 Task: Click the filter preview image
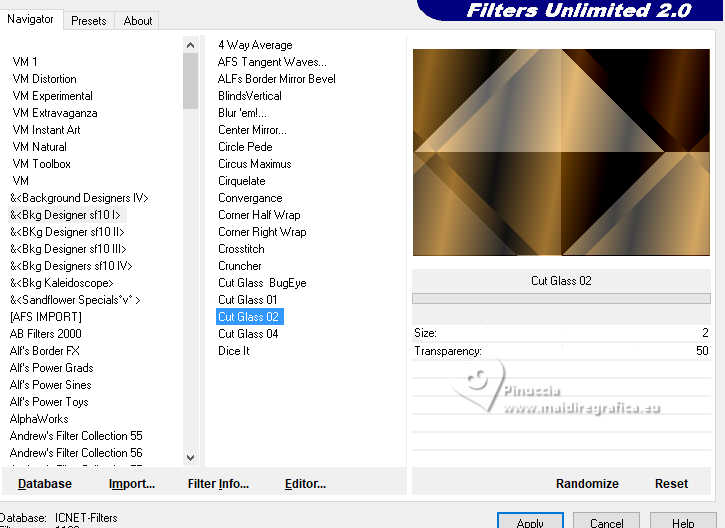(561, 152)
